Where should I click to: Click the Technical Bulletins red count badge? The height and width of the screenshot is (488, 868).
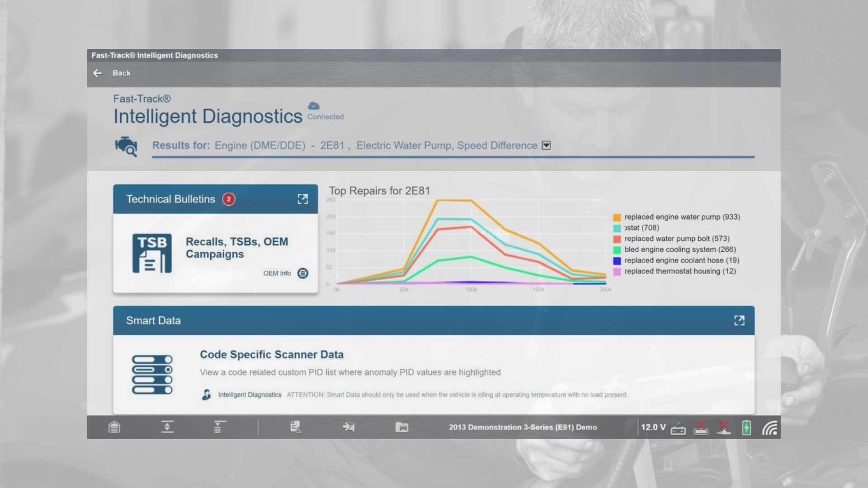click(x=228, y=199)
